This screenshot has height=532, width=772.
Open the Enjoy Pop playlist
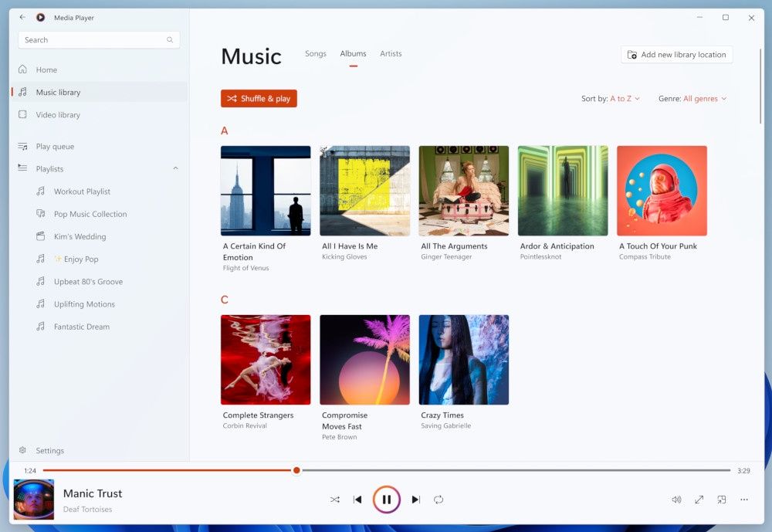click(x=99, y=259)
